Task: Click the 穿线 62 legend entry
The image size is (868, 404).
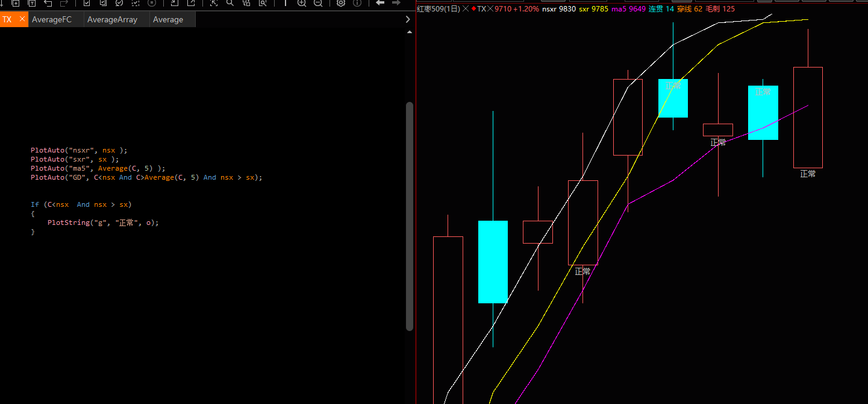Action: tap(690, 9)
